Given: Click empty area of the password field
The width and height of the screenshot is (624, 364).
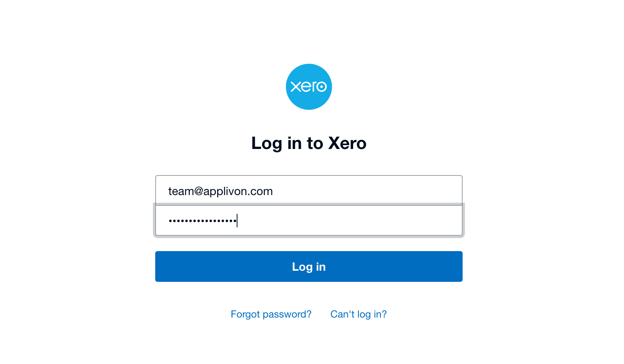Looking at the screenshot, I should 350,221.
